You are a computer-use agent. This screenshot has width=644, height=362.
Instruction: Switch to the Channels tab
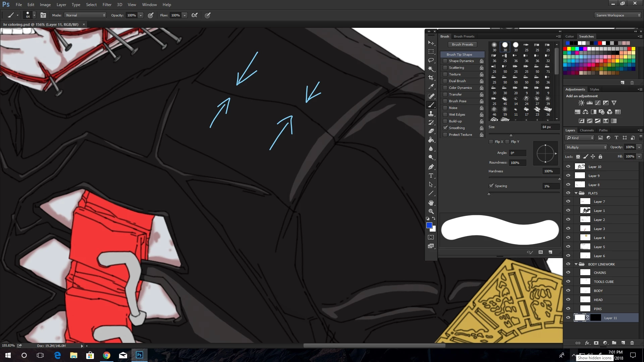point(587,130)
